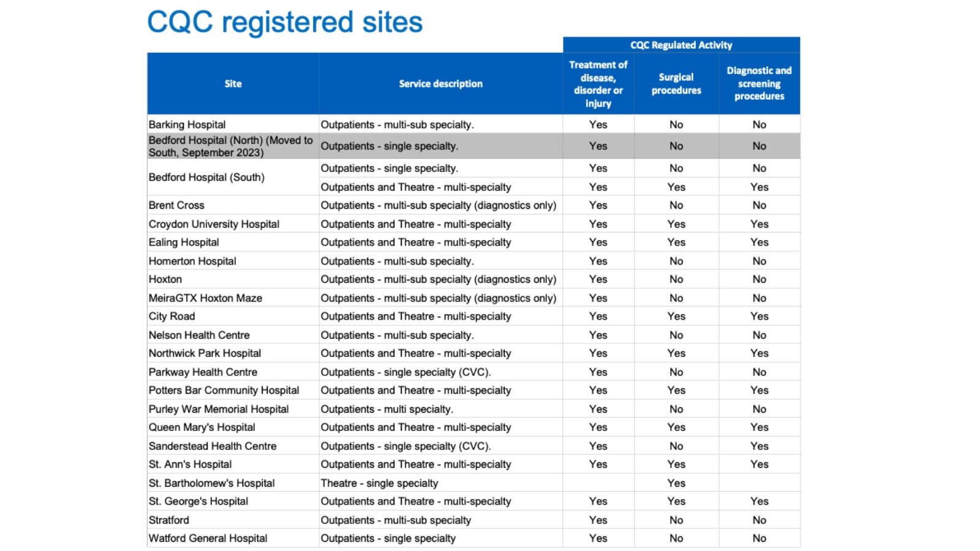Select 'Treatment of disease, disorder or injury' header
Screen dimensions: 980x551
(598, 84)
